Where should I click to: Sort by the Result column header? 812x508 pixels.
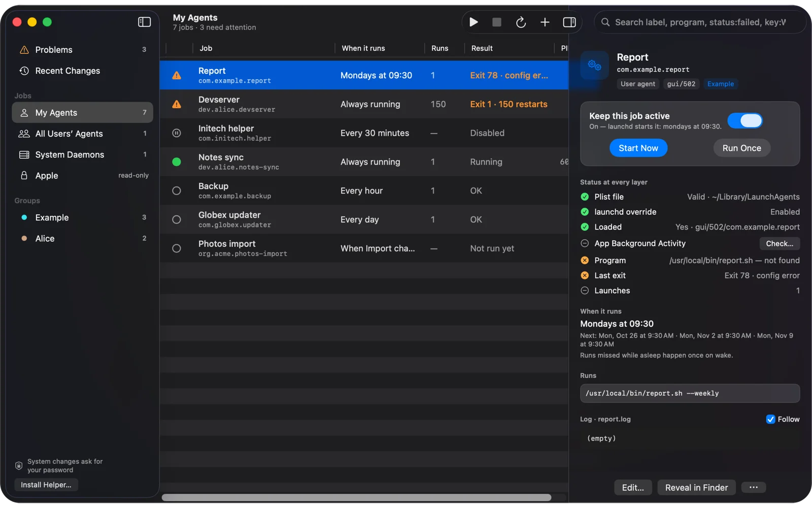point(509,48)
